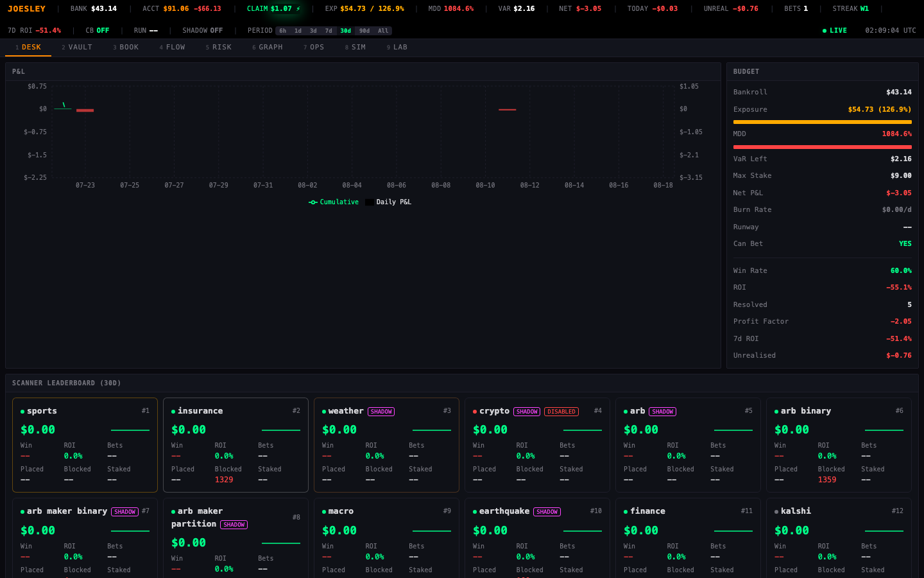The height and width of the screenshot is (578, 924).
Task: Select the 1d period
Action: click(x=298, y=31)
